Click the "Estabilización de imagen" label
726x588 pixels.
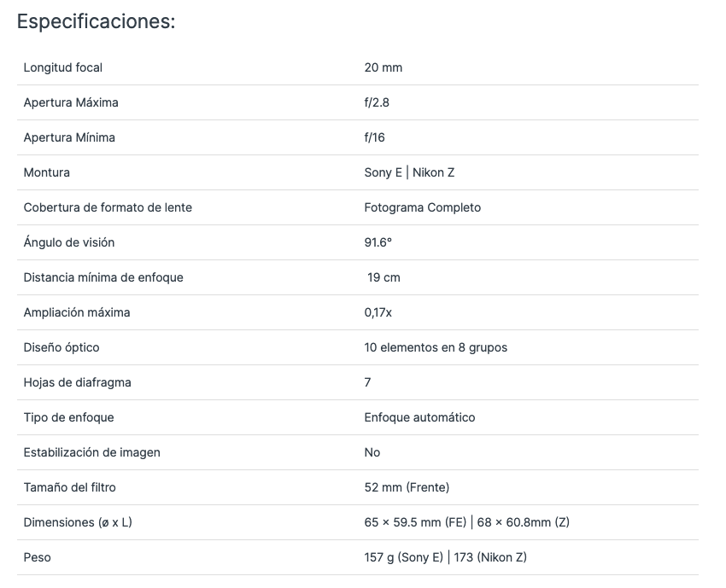92,452
